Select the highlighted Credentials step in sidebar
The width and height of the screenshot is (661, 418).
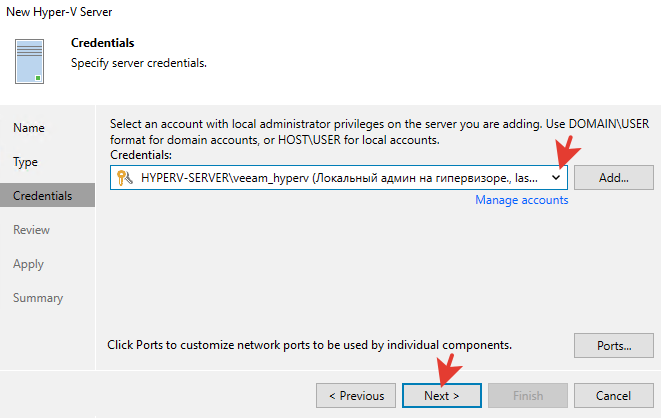(43, 196)
